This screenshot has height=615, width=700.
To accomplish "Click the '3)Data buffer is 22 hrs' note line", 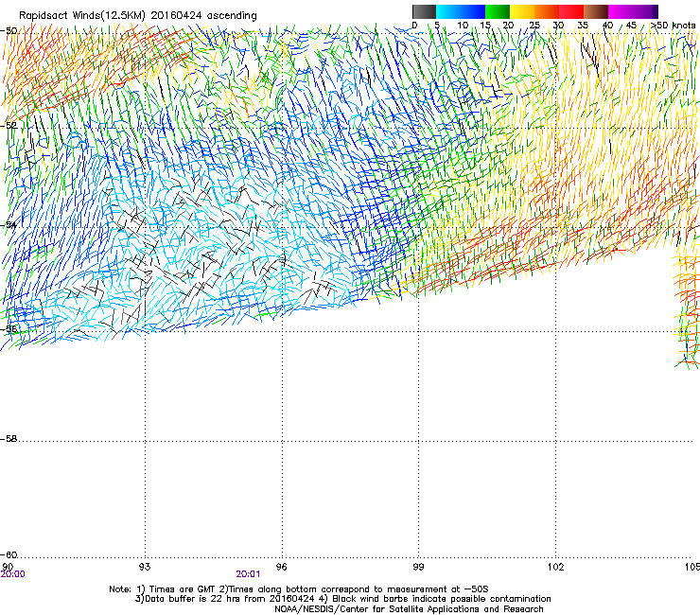I will tap(342, 599).
